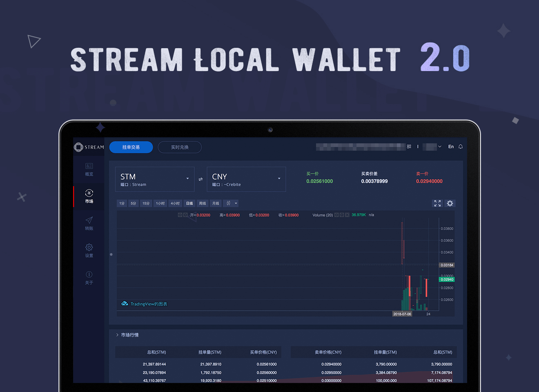Select the 月线 monthly timeframe

[216, 203]
